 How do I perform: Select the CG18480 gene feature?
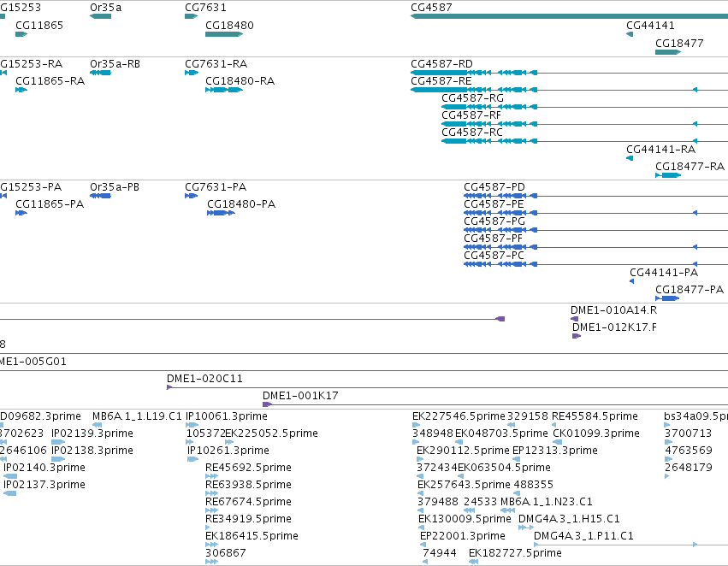coord(224,34)
